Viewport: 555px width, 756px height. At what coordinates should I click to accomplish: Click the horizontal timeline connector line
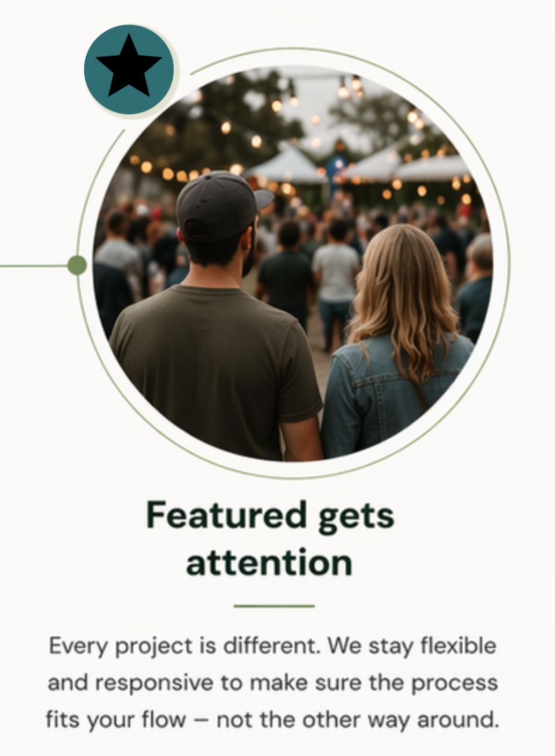[34, 265]
